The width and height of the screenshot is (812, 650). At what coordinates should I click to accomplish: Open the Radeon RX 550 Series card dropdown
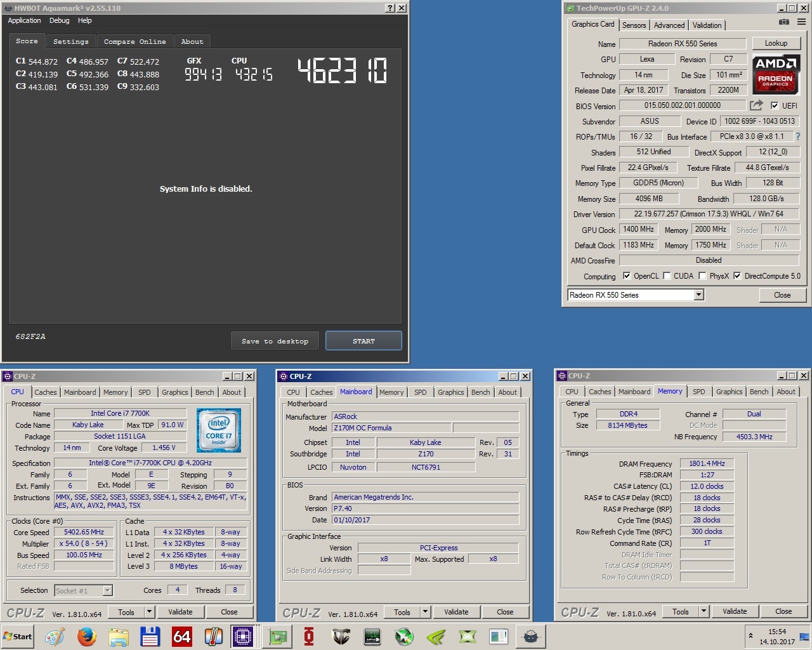(698, 295)
